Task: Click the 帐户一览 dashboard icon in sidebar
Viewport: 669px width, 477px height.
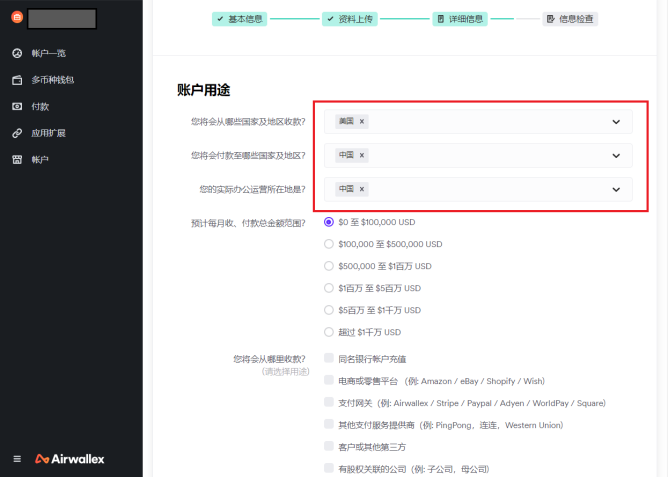Action: pyautogui.click(x=17, y=53)
